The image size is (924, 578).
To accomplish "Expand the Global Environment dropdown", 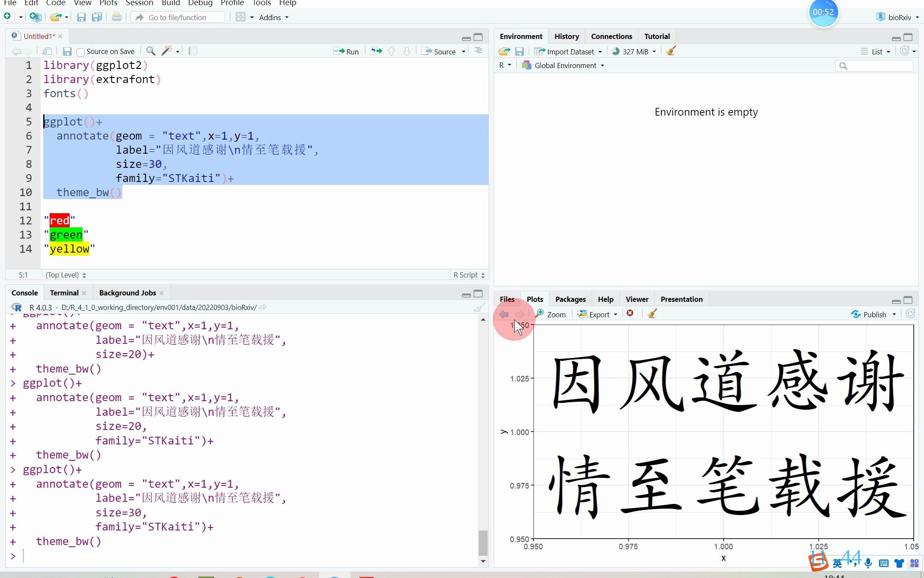I will (602, 65).
